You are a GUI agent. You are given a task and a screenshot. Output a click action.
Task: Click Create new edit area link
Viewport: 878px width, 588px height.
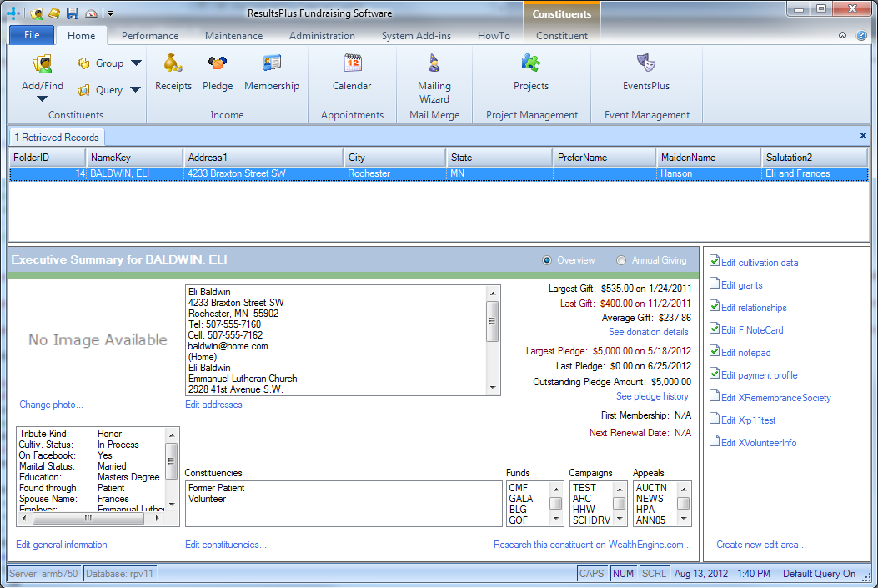tap(761, 545)
